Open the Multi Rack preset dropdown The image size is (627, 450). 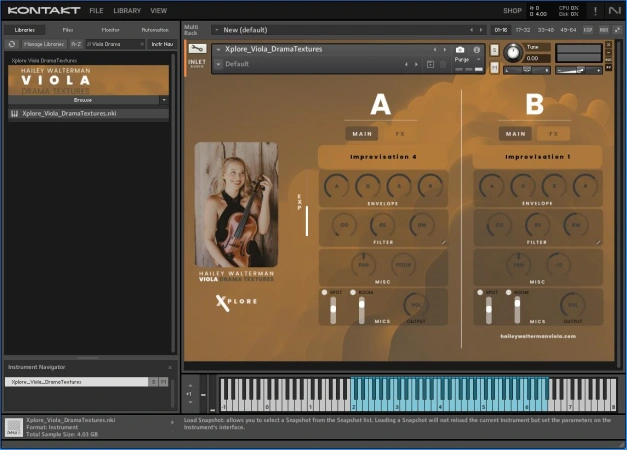coord(217,30)
